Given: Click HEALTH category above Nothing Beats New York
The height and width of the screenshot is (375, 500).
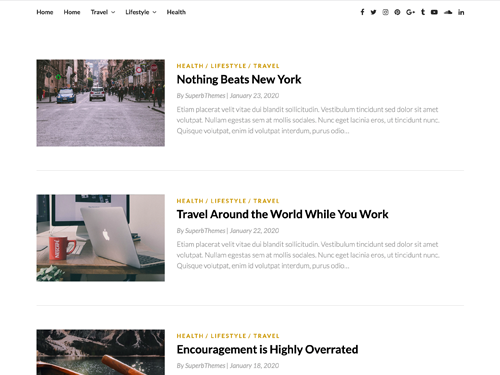Looking at the screenshot, I should [190, 66].
